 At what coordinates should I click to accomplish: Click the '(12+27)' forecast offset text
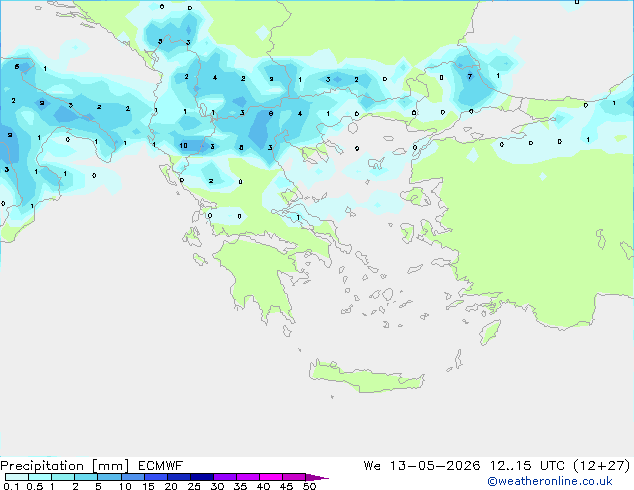[x=602, y=466]
